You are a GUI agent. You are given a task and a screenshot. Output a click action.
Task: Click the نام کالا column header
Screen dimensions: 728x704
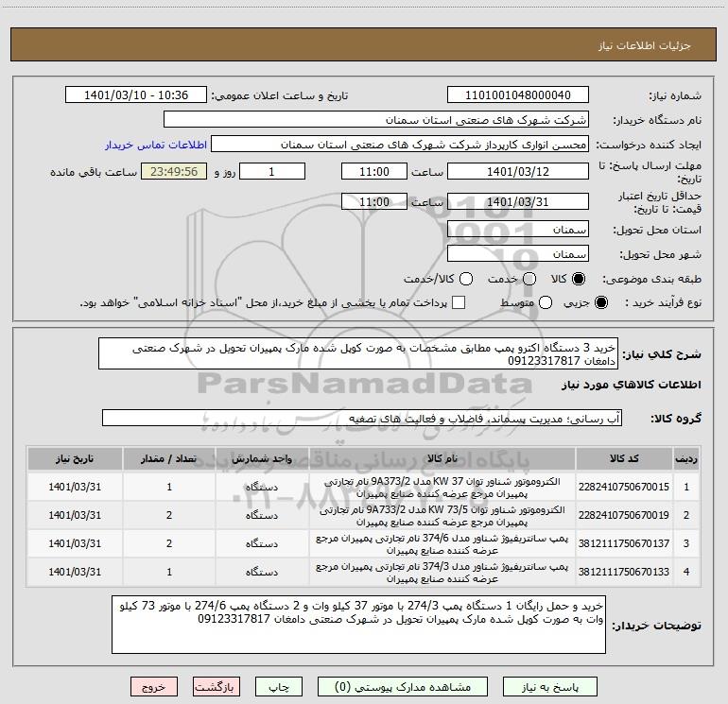coord(442,458)
